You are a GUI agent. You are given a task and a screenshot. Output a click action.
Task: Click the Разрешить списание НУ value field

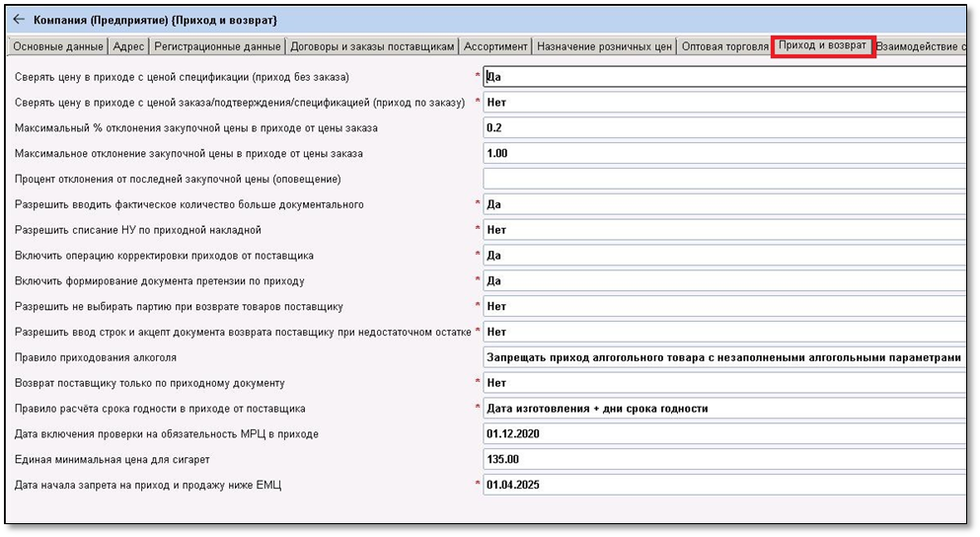click(x=723, y=230)
